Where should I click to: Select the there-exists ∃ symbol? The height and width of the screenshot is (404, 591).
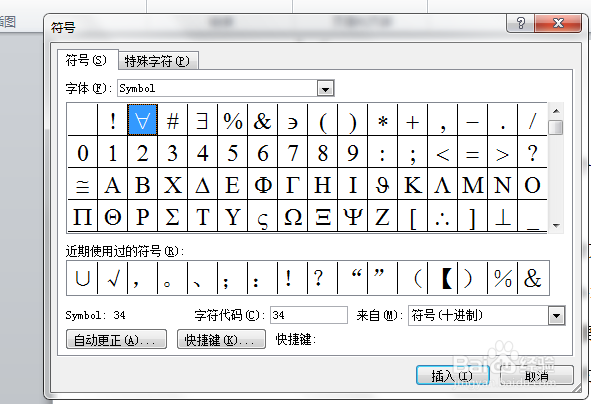pyautogui.click(x=202, y=120)
